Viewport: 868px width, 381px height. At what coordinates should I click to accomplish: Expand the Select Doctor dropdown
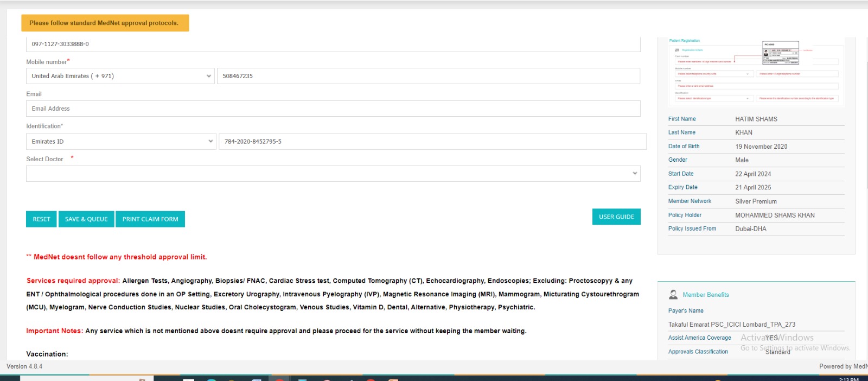click(x=333, y=174)
